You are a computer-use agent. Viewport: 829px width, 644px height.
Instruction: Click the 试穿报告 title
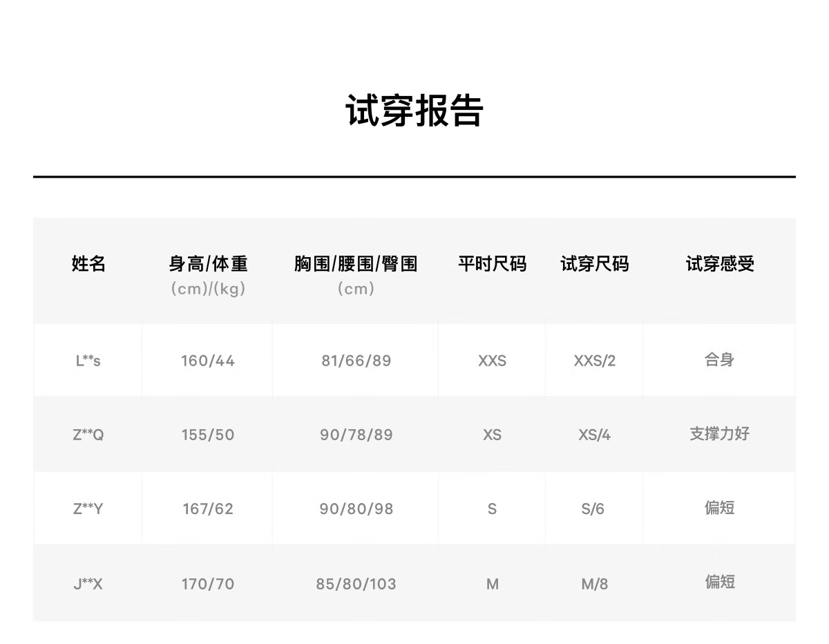pyautogui.click(x=414, y=111)
